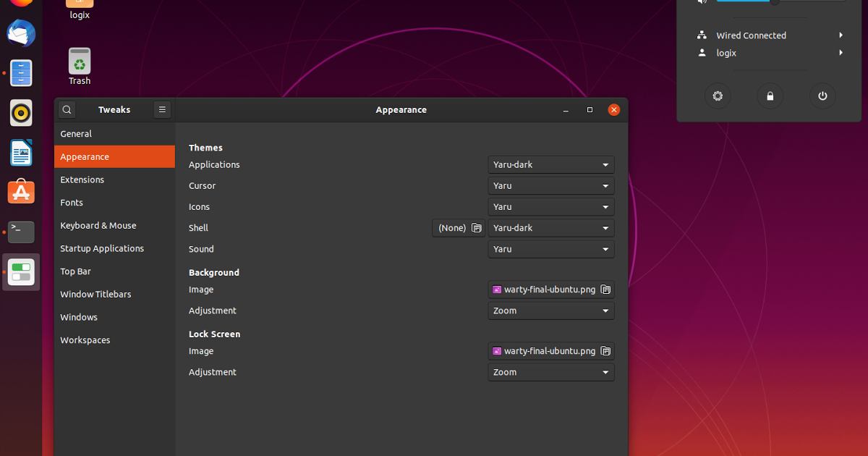
Task: Open the Tweaks hamburger menu
Action: click(162, 110)
